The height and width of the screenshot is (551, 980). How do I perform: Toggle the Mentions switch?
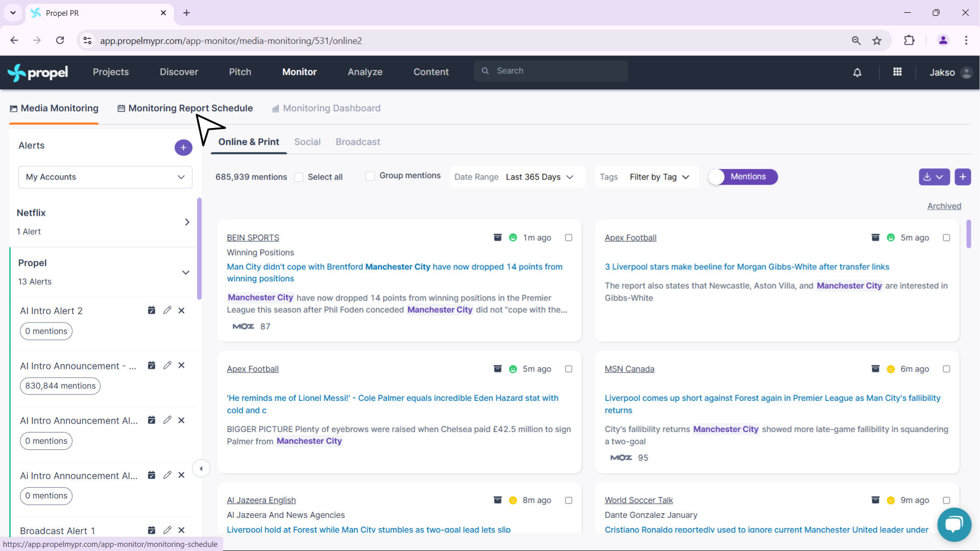[x=743, y=177]
